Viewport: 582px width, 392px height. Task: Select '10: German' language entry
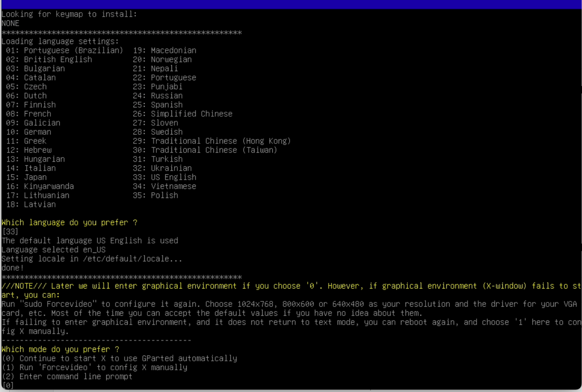[29, 132]
